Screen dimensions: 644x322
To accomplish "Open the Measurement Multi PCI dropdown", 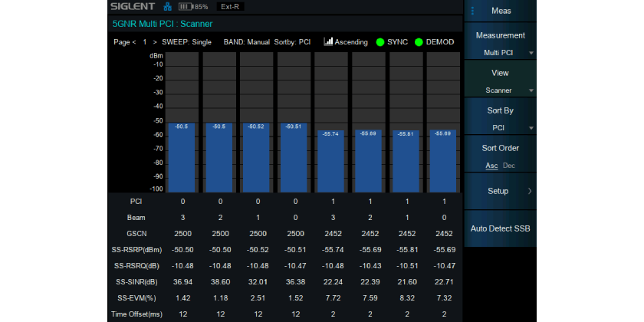I will pos(500,44).
